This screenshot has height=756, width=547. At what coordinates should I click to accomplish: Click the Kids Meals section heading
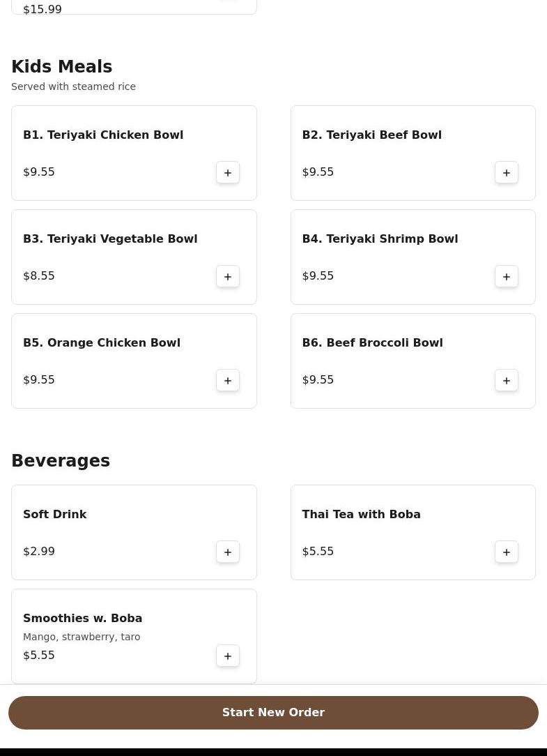tap(62, 66)
